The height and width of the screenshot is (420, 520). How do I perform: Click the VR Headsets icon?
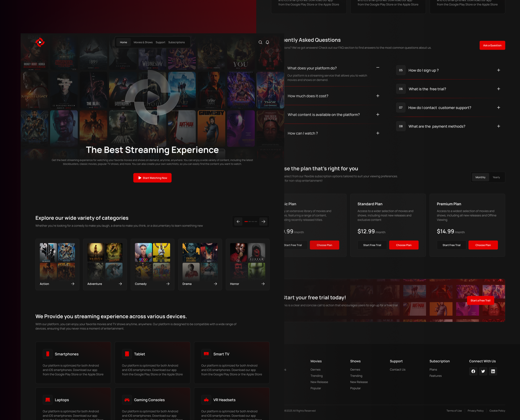tap(206, 400)
